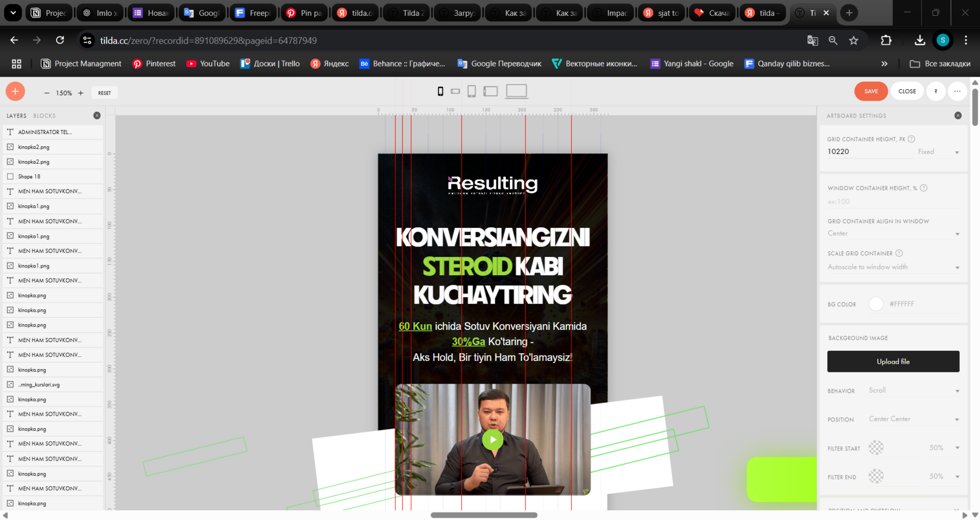Select the desktop screen device icon
980x520 pixels.
pyautogui.click(x=516, y=91)
